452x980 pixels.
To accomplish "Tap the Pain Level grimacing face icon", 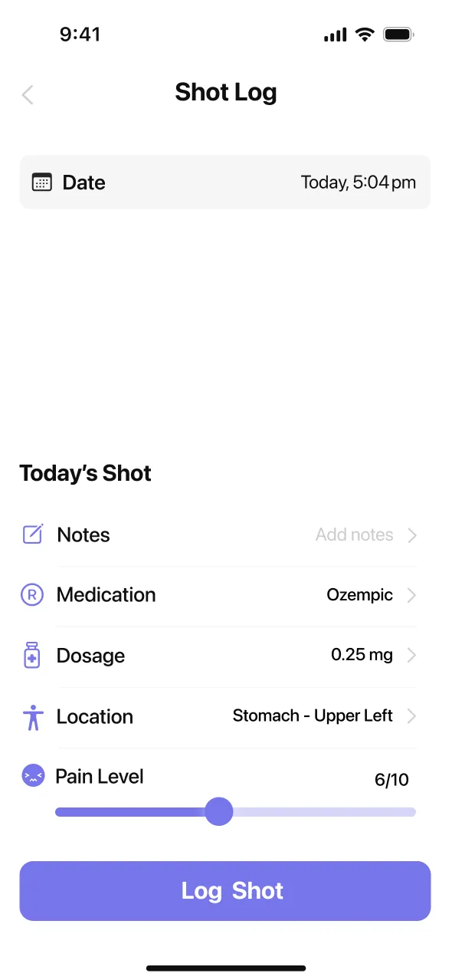I will [x=33, y=775].
